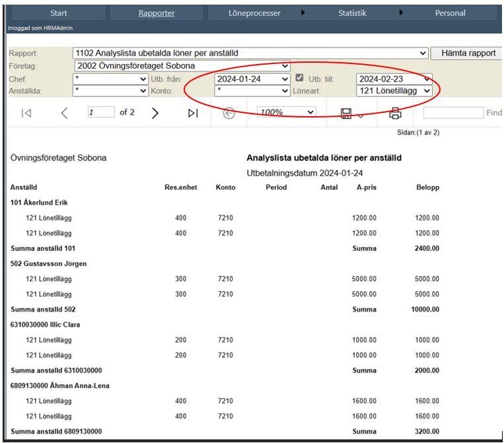The width and height of the screenshot is (504, 443).
Task: Open the Start menu item
Action: click(59, 13)
